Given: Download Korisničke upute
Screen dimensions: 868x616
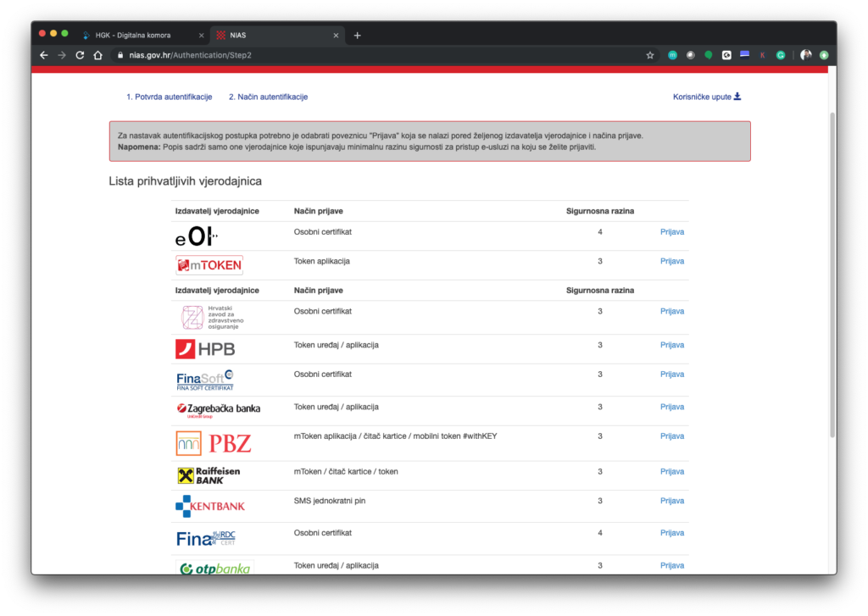Looking at the screenshot, I should point(707,97).
